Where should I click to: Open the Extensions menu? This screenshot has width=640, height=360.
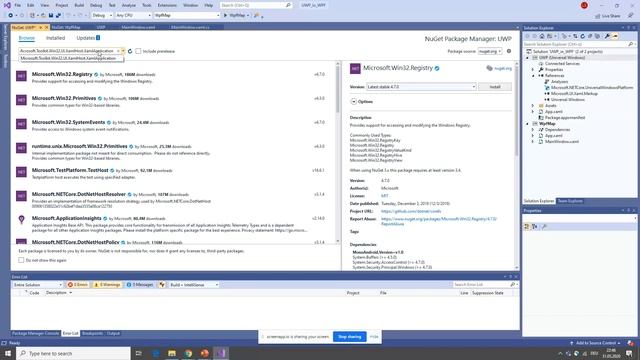pyautogui.click(x=167, y=5)
